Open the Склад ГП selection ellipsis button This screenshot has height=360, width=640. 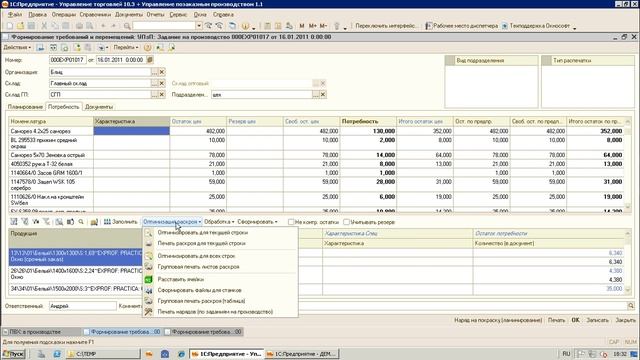tap(154, 94)
